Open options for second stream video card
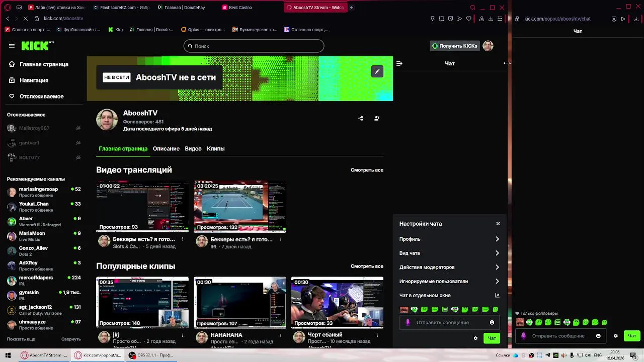Screen dimensions: 644x362 pyautogui.click(x=280, y=239)
